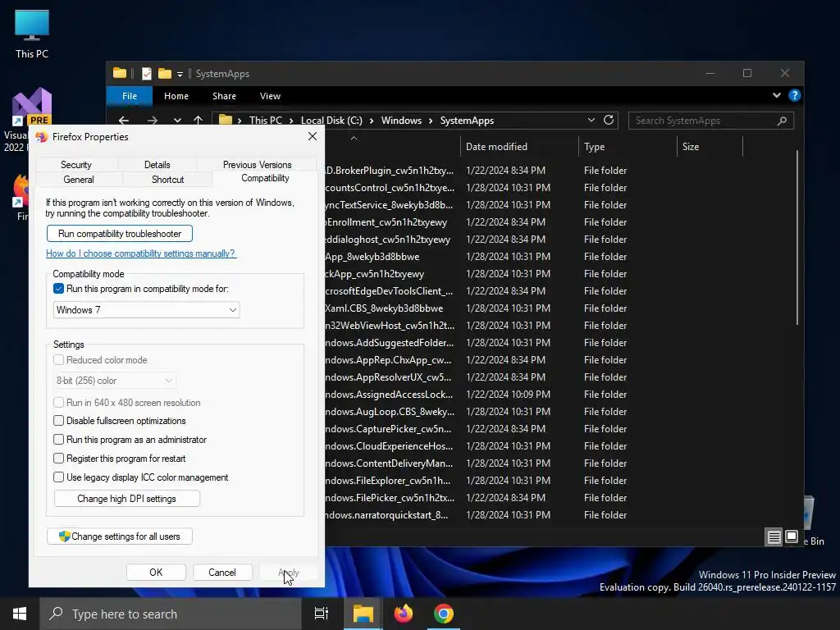This screenshot has width=840, height=630.
Task: Sort by the Type column header
Action: [x=628, y=146]
